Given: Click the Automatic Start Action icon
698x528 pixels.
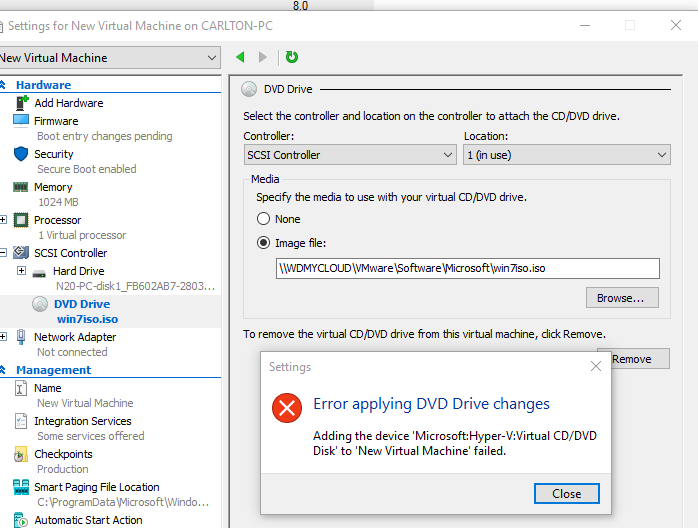Looking at the screenshot, I should point(21,520).
